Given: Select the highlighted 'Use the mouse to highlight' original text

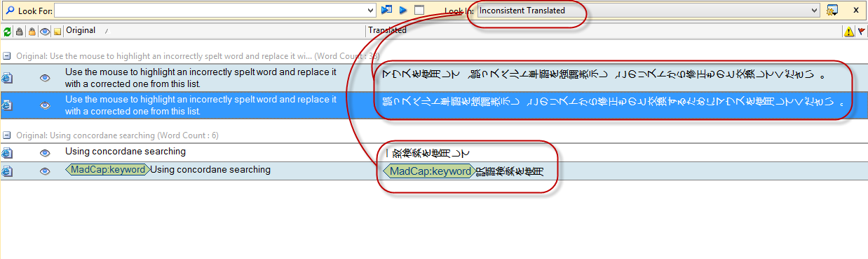Looking at the screenshot, I should pyautogui.click(x=201, y=105).
